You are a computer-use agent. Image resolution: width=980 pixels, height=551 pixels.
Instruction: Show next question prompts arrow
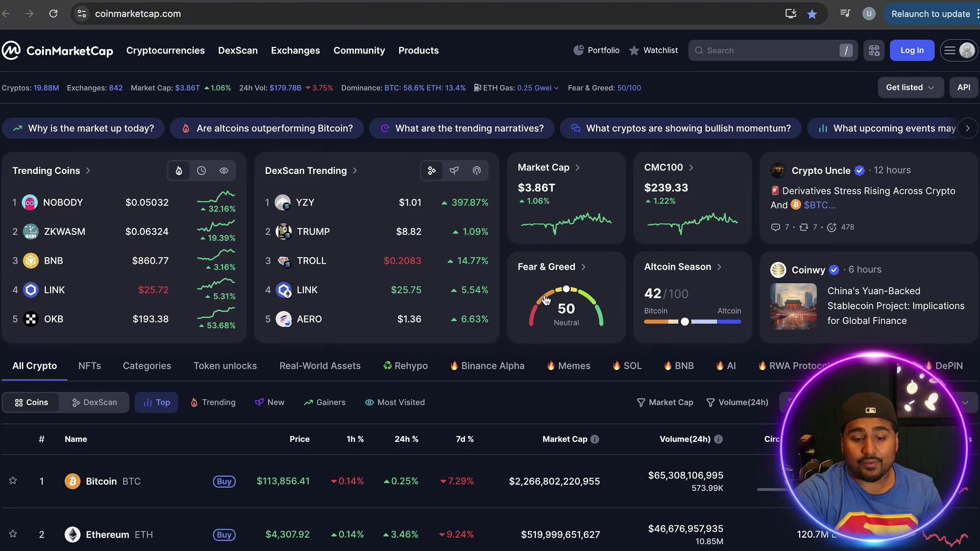tap(967, 129)
